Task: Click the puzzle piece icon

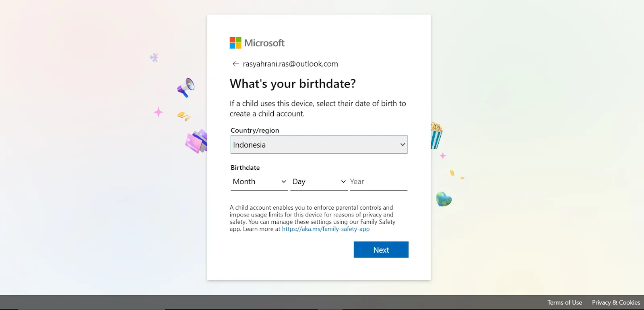Action: coord(154,58)
